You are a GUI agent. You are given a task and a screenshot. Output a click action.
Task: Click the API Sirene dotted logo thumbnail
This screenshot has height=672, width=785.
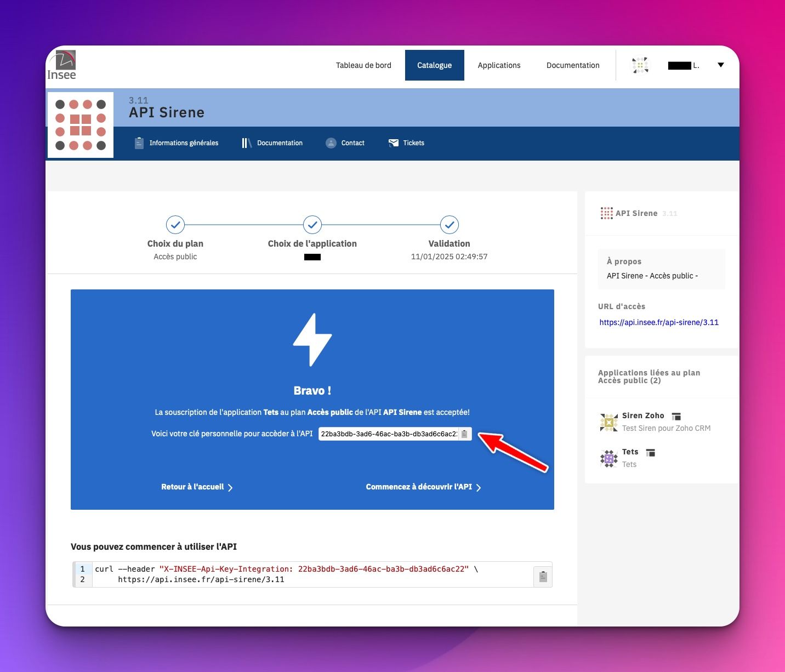[81, 125]
